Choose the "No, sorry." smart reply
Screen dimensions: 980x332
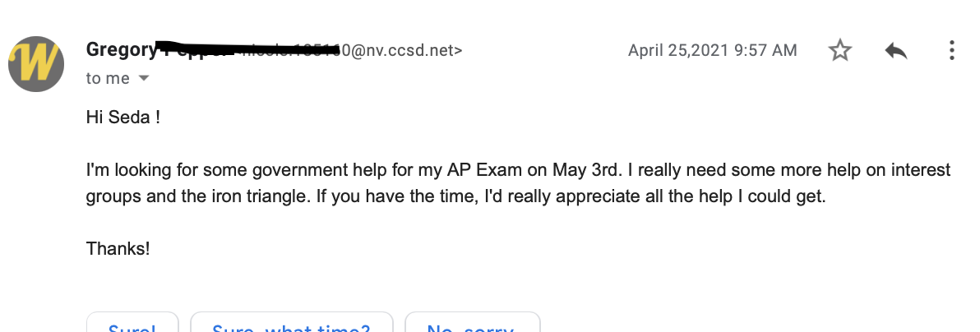(x=472, y=325)
